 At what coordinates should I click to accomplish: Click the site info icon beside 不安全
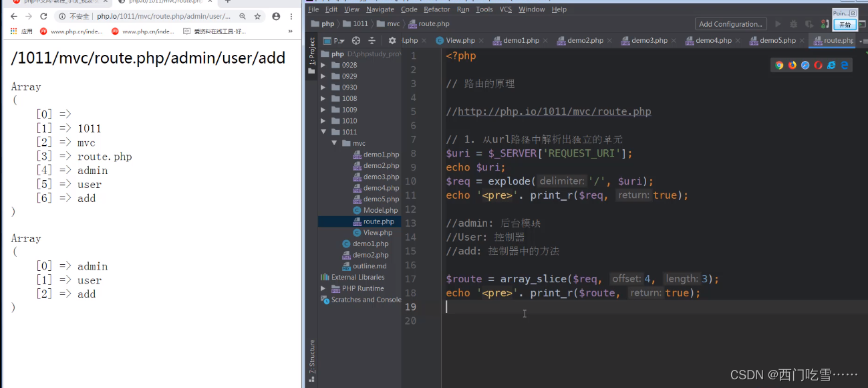(62, 16)
